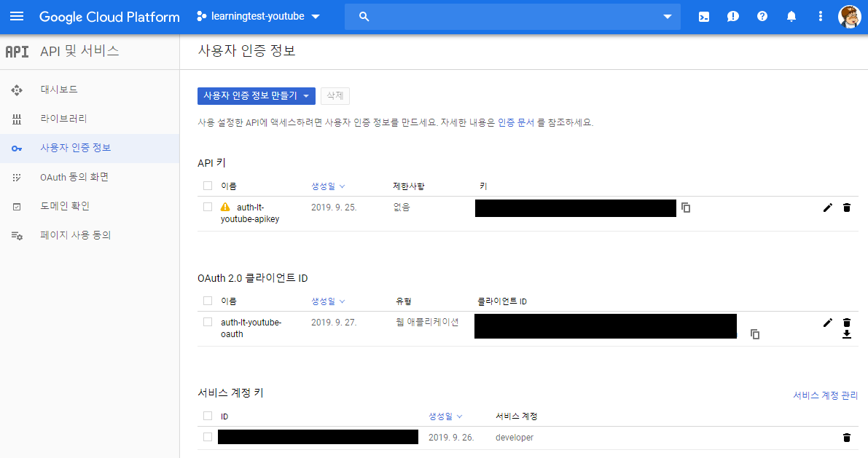Open the three-dot settings menu
This screenshot has width=868, height=458.
tap(821, 17)
